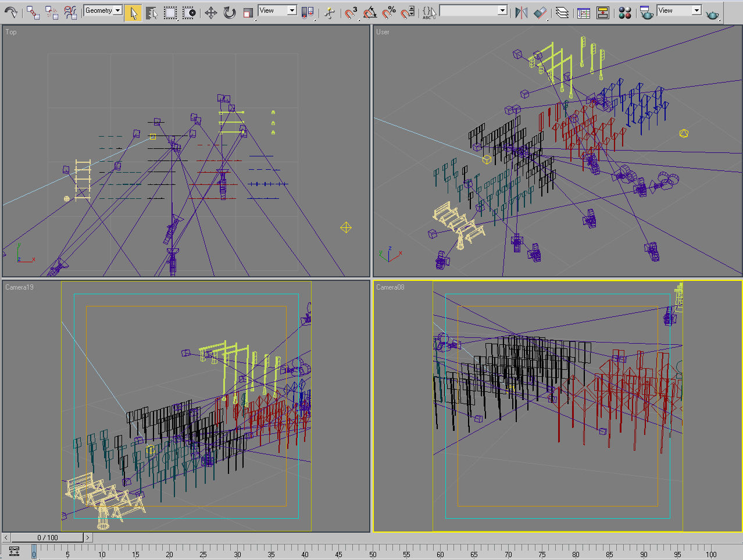Click the frame 0 key marker on timeline

click(34, 551)
